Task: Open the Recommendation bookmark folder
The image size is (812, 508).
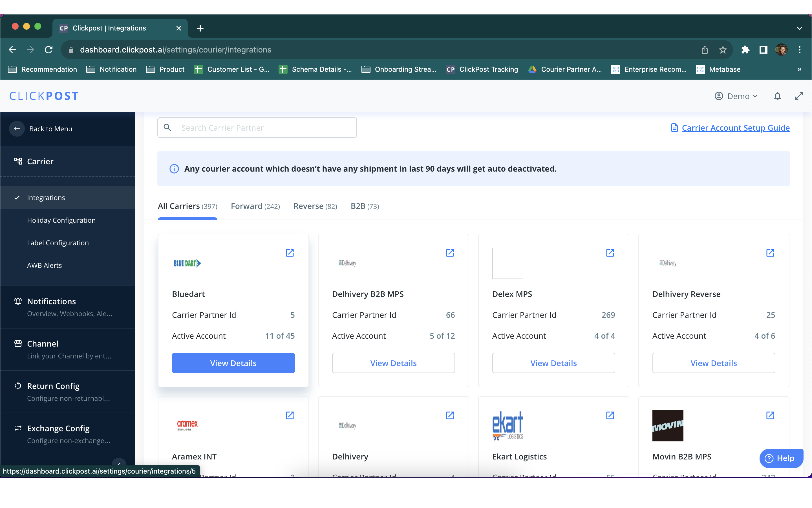Action: point(42,69)
